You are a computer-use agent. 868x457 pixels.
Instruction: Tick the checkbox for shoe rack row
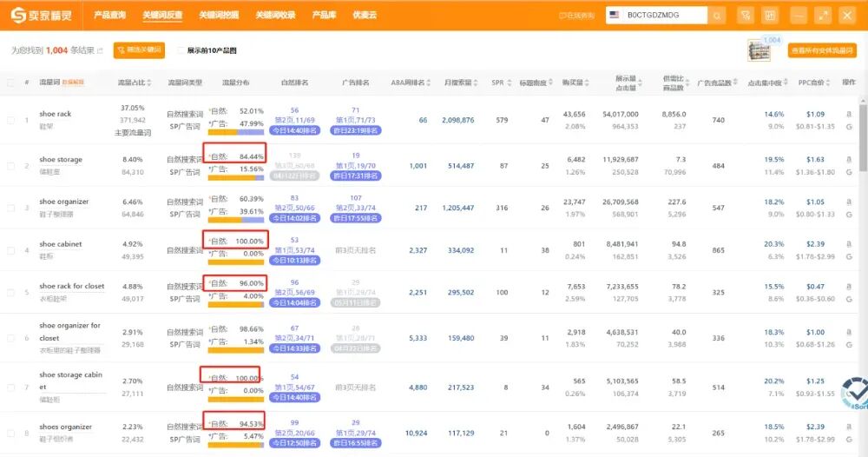pyautogui.click(x=10, y=120)
